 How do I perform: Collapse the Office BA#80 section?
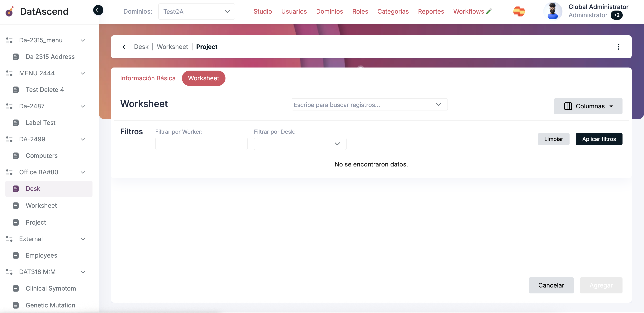(x=83, y=172)
